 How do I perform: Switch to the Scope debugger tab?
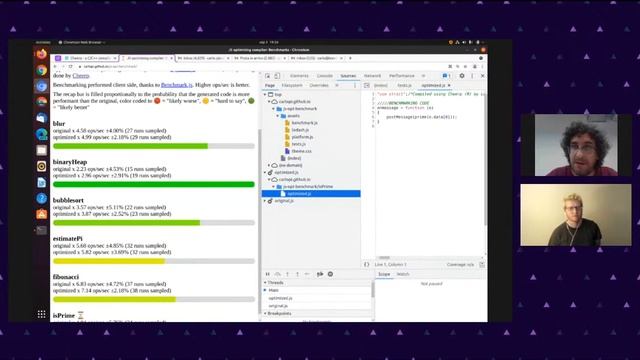(x=384, y=274)
